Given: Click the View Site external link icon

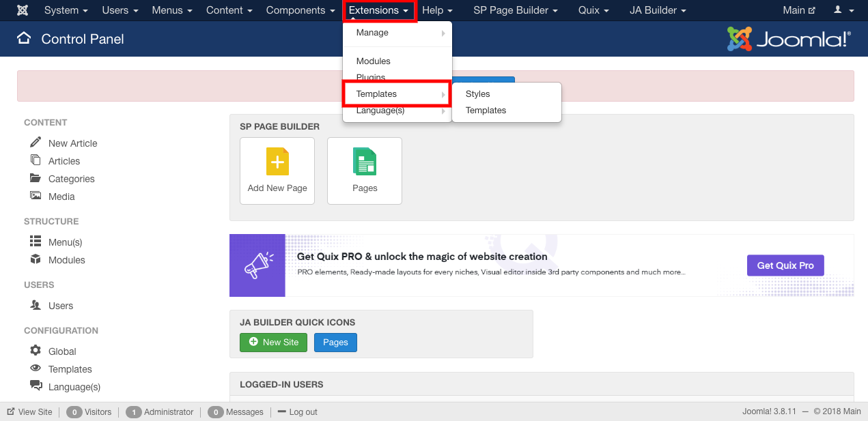Looking at the screenshot, I should click(x=11, y=412).
